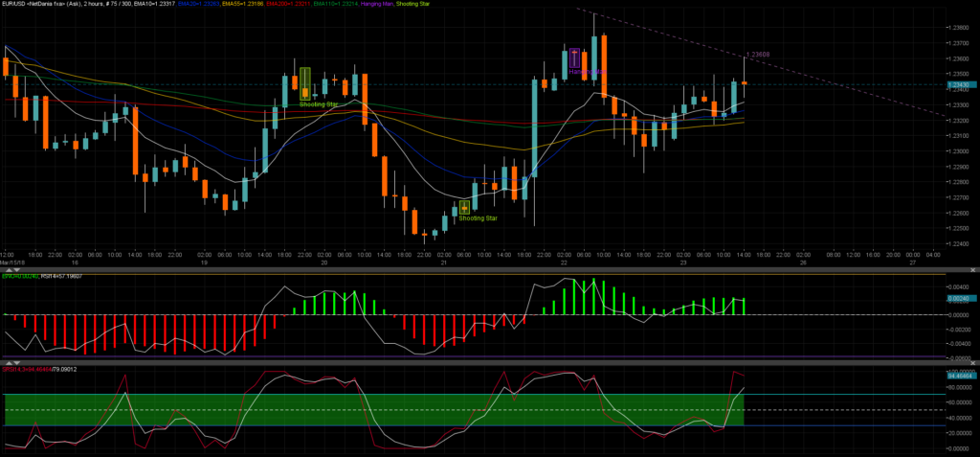Click the 0.00240 histogram value tag

coord(960,300)
